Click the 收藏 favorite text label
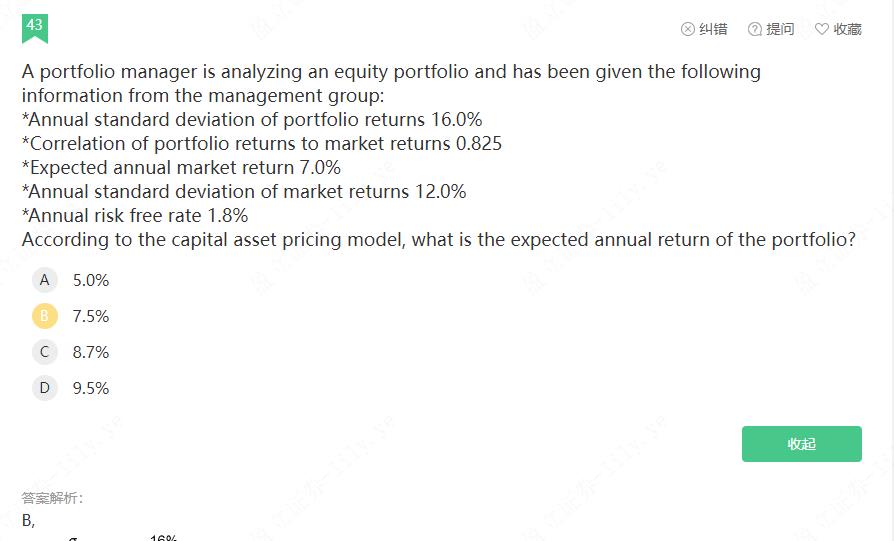894x541 pixels. click(847, 29)
